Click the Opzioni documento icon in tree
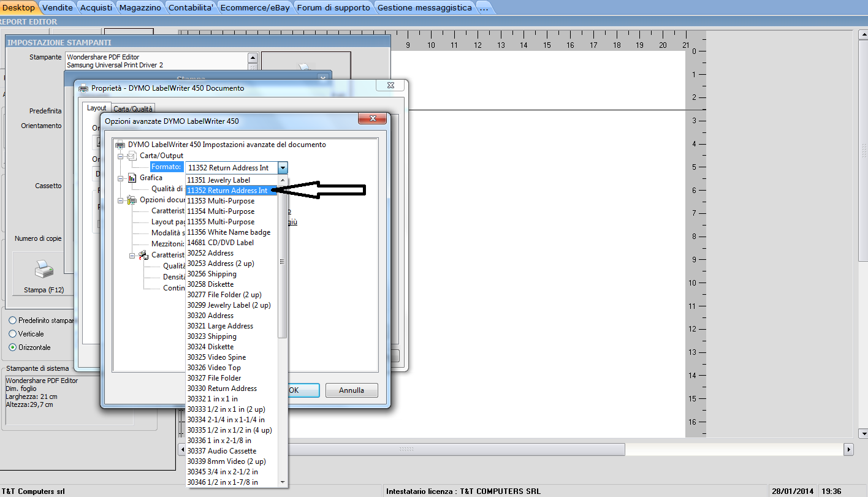 tap(132, 200)
